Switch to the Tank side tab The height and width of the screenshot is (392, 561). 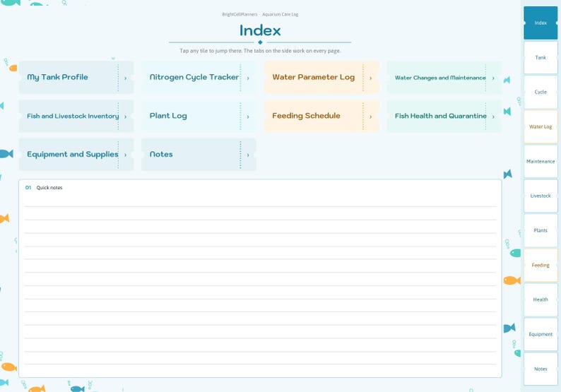pos(541,58)
